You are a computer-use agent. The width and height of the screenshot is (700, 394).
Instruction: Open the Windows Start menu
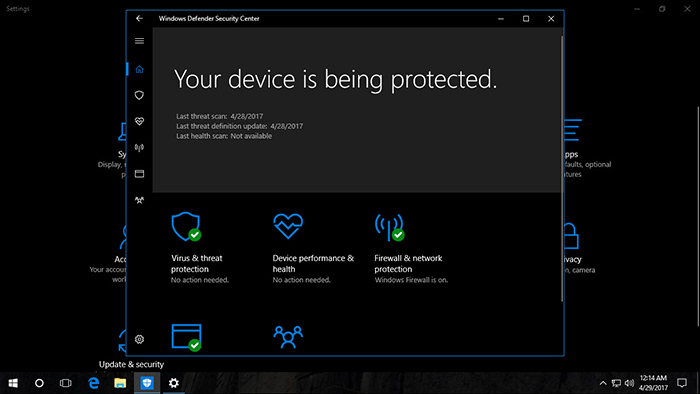tap(13, 383)
